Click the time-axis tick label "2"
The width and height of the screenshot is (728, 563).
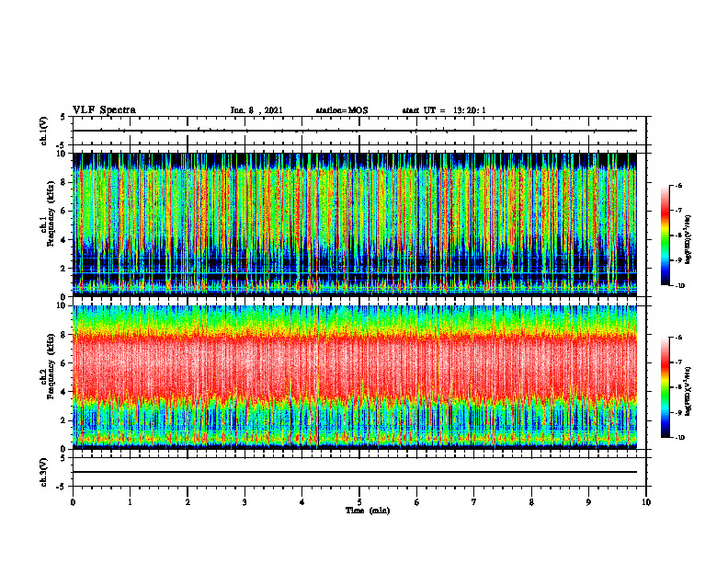(188, 502)
